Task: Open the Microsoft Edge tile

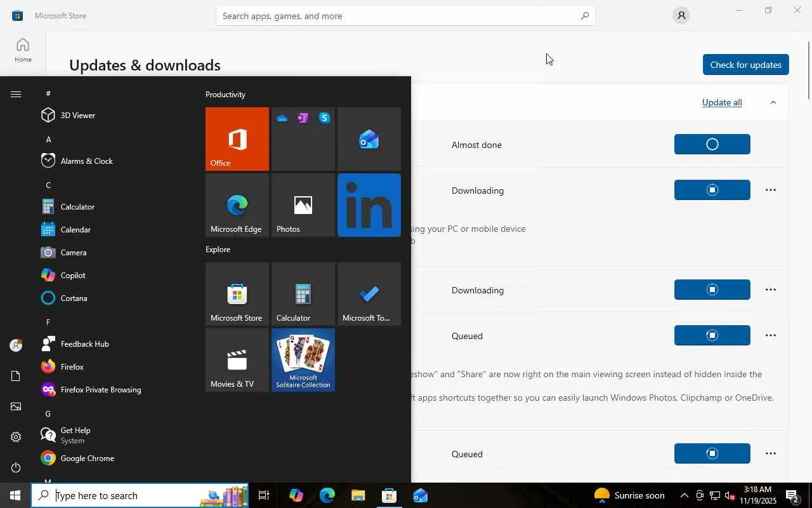Action: pos(237,205)
